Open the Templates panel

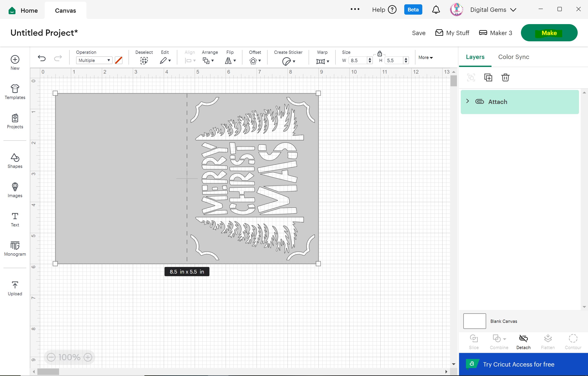15,92
